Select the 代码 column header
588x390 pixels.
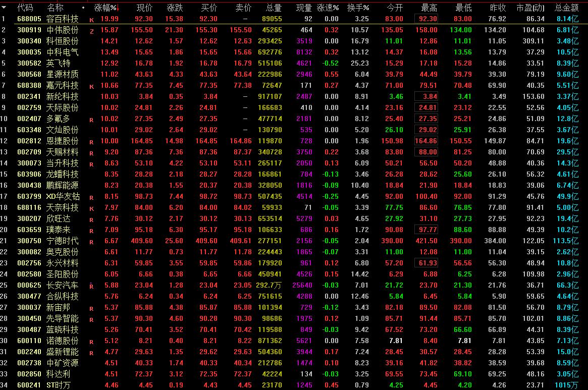25,8
